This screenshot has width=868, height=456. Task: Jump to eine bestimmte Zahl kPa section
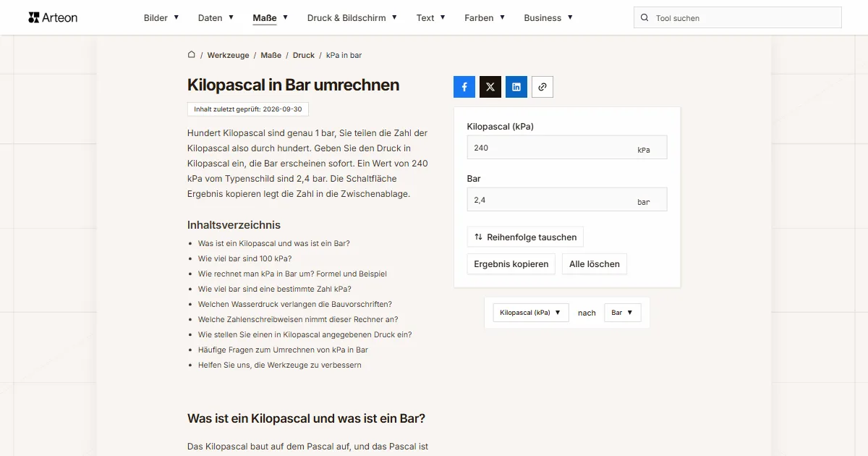[275, 289]
